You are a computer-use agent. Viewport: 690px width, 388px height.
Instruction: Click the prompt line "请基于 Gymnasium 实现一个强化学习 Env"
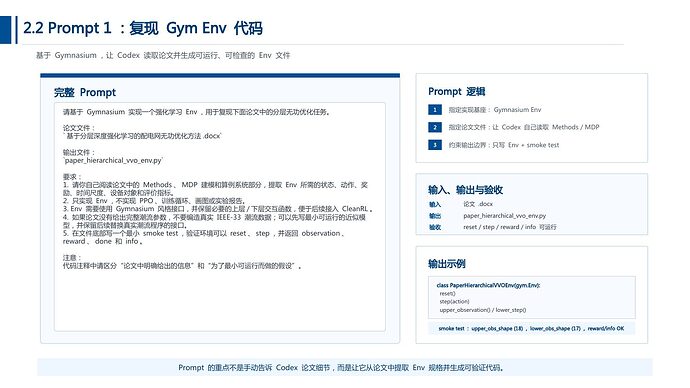pos(197,112)
